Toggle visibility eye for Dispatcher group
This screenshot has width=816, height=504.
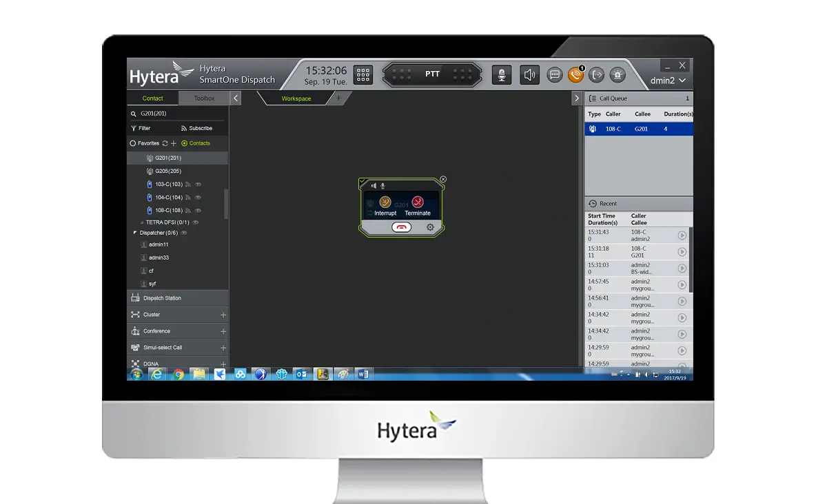pos(184,233)
